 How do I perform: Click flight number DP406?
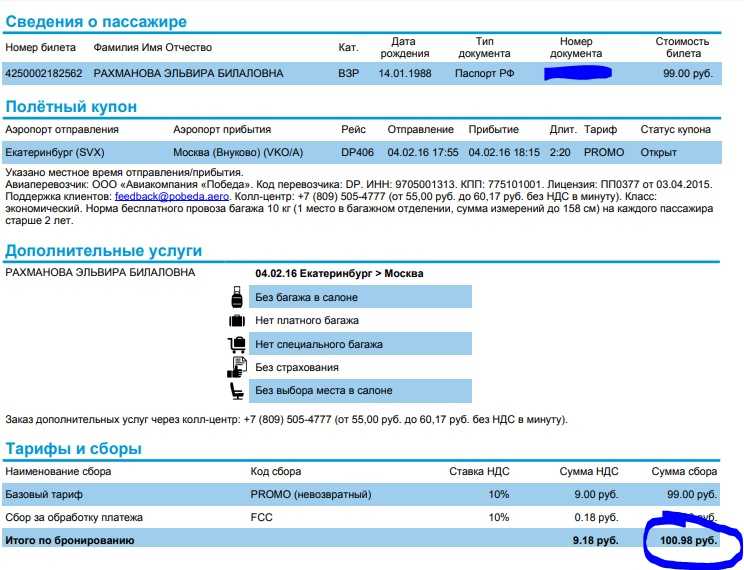pyautogui.click(x=357, y=152)
